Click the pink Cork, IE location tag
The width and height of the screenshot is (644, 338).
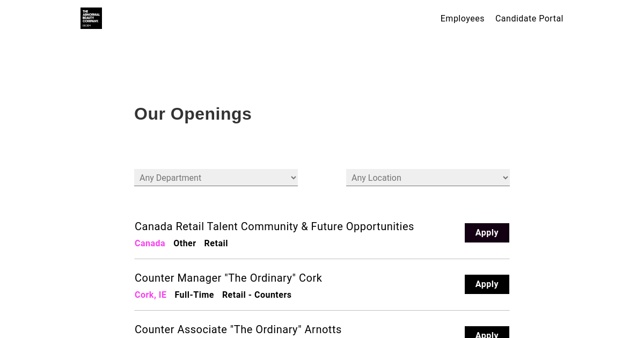(x=150, y=295)
